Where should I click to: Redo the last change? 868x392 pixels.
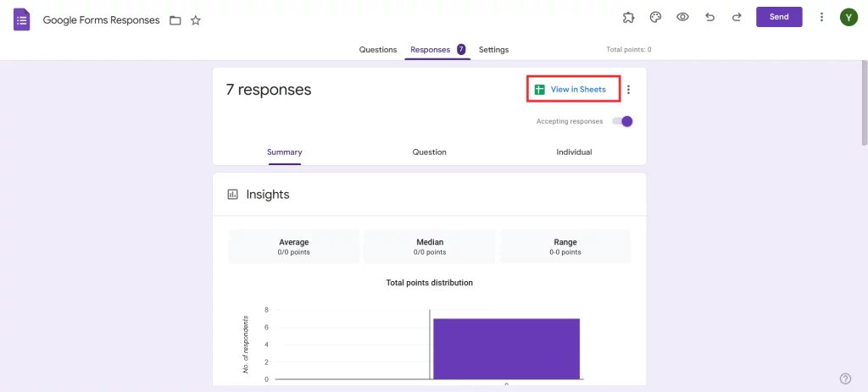coord(737,17)
